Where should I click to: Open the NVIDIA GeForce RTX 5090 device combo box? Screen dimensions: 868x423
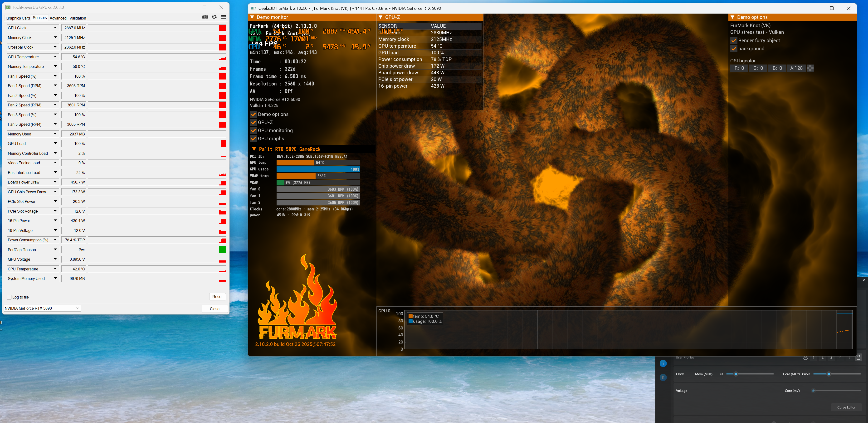(x=42, y=308)
